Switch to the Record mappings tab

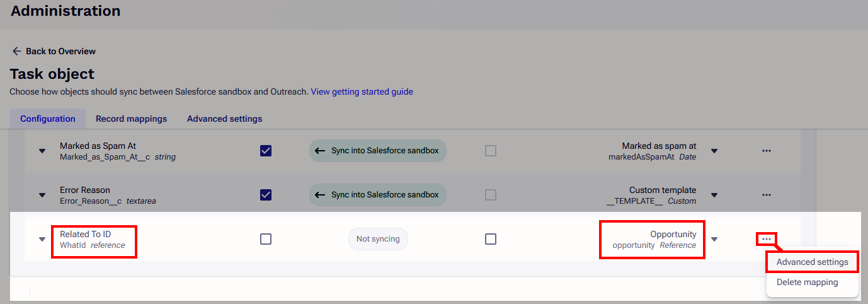point(131,119)
